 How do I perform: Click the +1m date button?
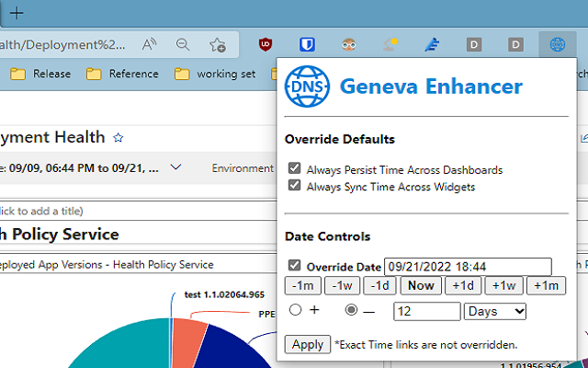546,286
